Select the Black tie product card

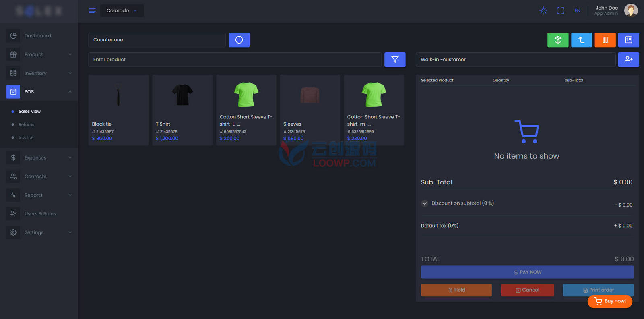coord(118,110)
